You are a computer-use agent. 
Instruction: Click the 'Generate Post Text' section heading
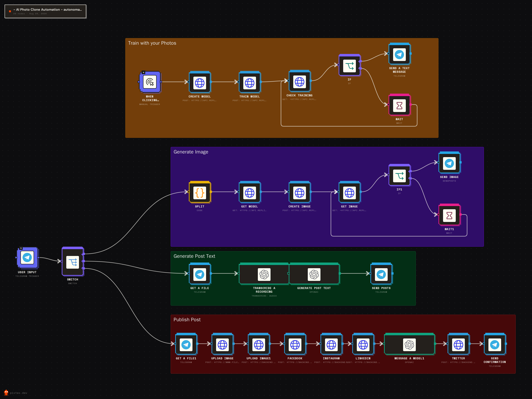[194, 256]
